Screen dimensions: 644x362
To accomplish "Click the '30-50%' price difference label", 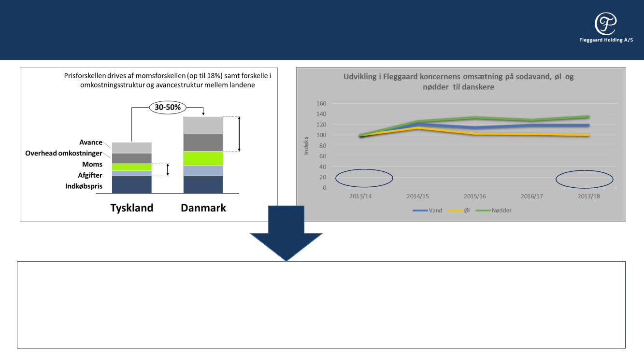I will [x=168, y=107].
